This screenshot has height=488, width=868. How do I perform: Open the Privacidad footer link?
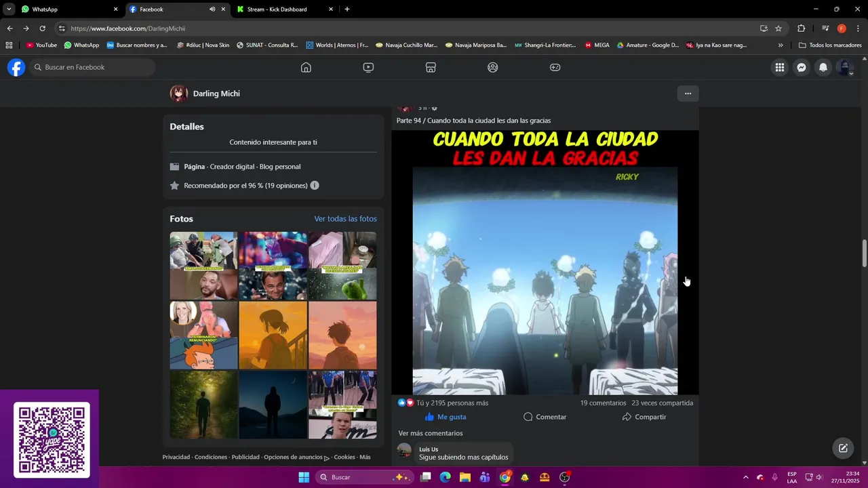[176, 457]
